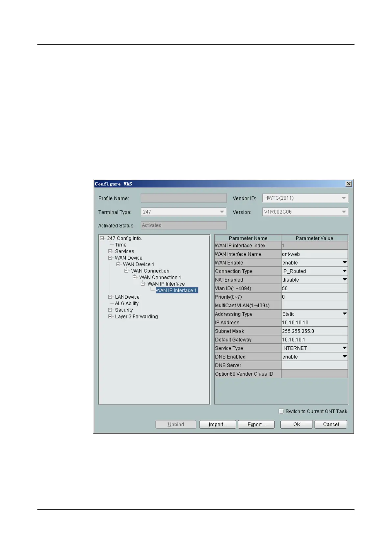Viewport: 392px width, 554px height.
Task: Open the Vendor ID dropdown
Action: pyautogui.click(x=344, y=198)
